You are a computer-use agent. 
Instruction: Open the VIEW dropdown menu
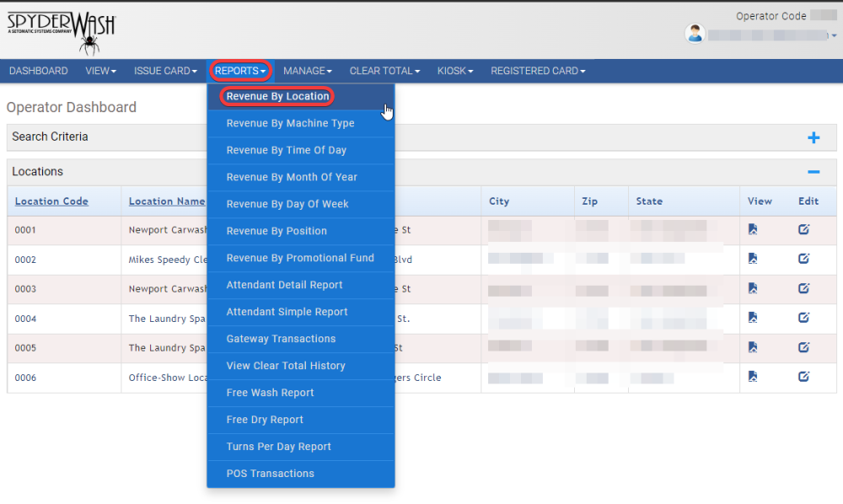[x=100, y=71]
